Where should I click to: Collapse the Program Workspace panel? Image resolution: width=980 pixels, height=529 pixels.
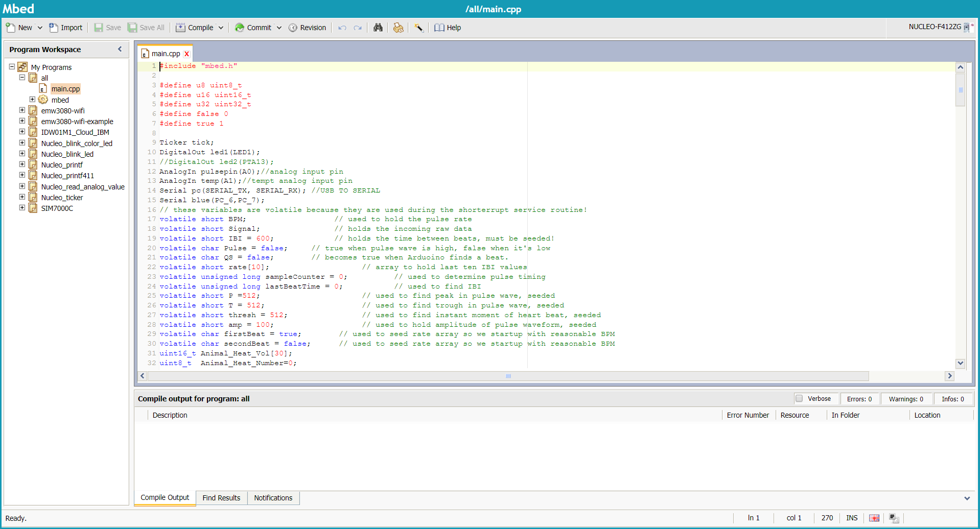tap(120, 49)
